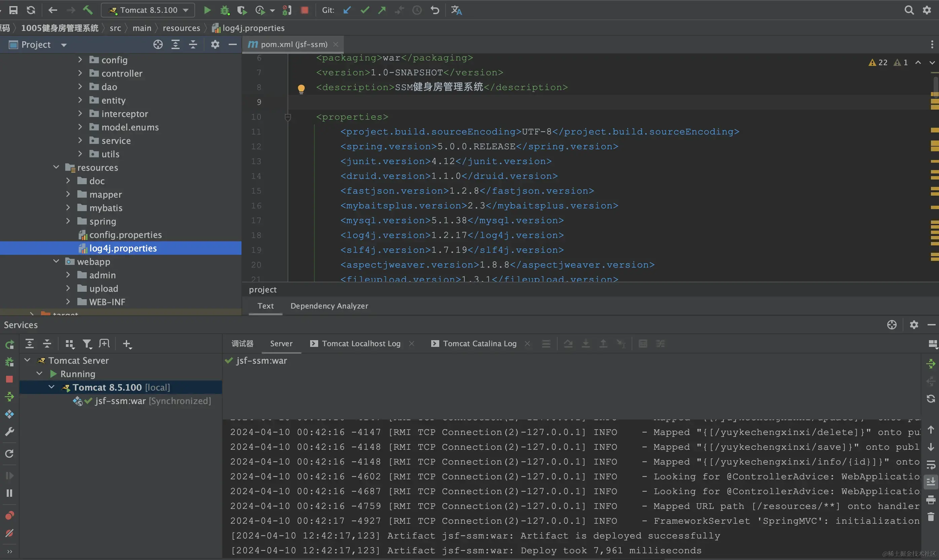Screen dimensions: 939x560
Task: Open the 调试器 debugger tab
Action: pos(242,344)
